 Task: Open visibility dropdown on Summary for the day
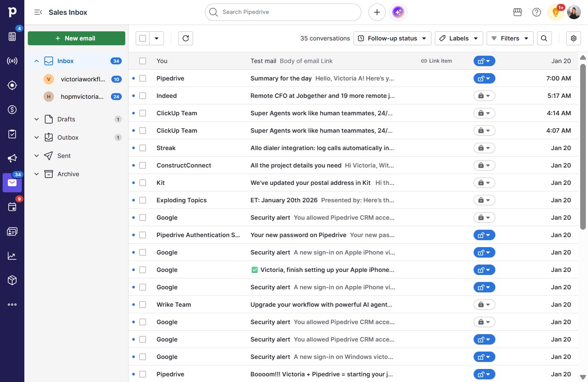point(484,78)
